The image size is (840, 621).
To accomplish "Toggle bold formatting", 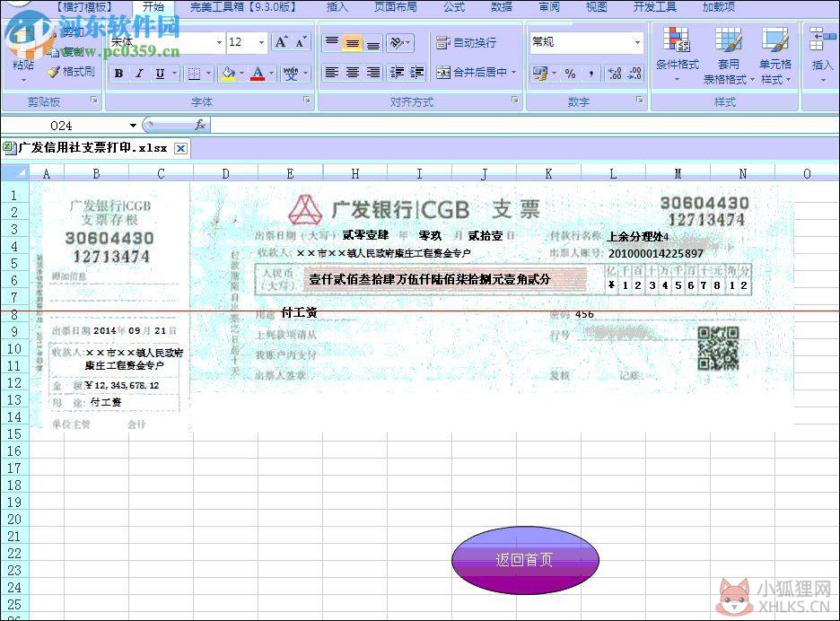I will pyautogui.click(x=119, y=74).
